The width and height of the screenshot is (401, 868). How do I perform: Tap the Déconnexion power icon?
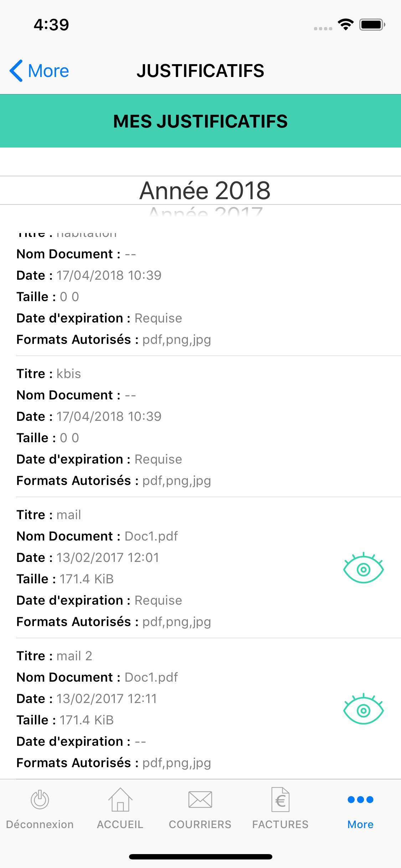point(40,800)
